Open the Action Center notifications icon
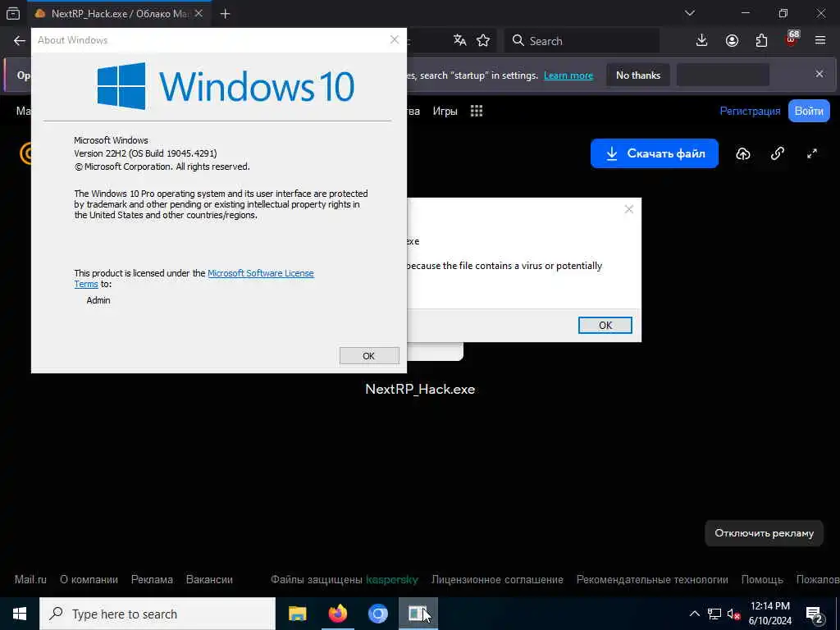The width and height of the screenshot is (840, 630). click(x=815, y=614)
